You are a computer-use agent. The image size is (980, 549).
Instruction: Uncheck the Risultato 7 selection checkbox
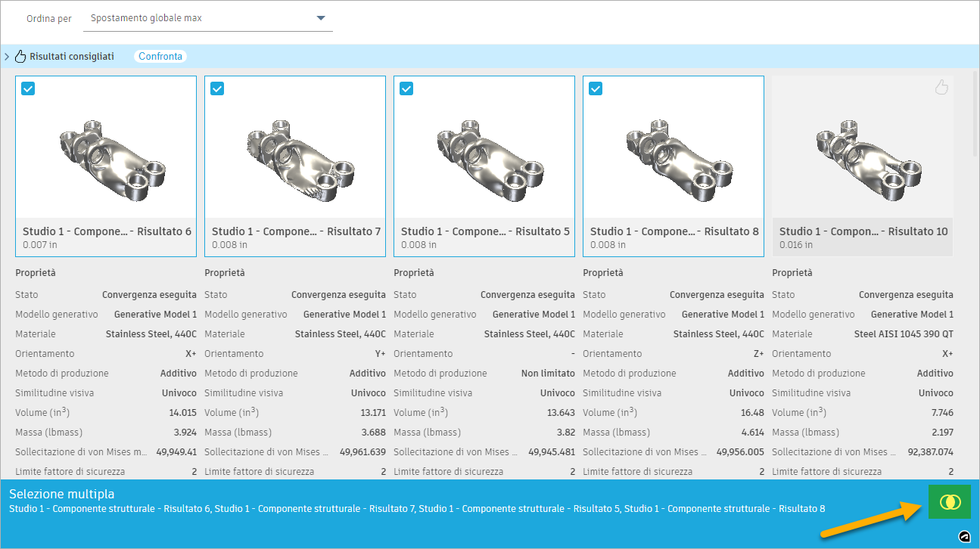(x=217, y=88)
